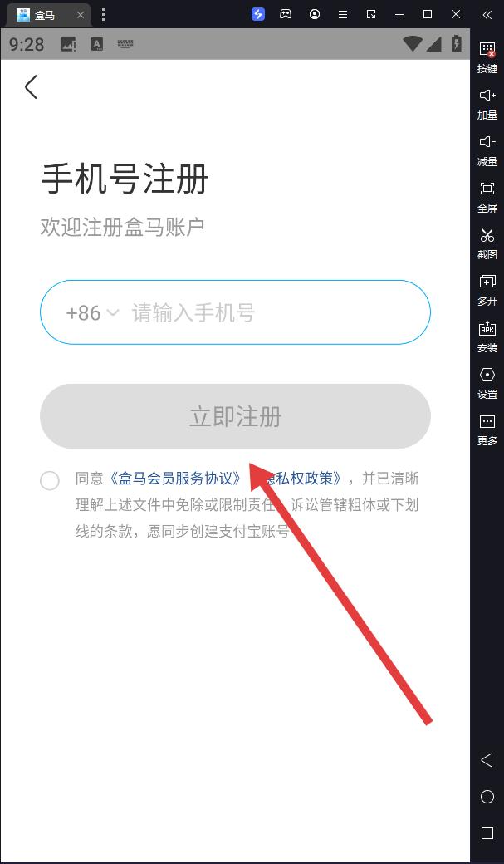Image resolution: width=504 pixels, height=864 pixels.
Task: Open emulator 设置 settings
Action: click(487, 384)
